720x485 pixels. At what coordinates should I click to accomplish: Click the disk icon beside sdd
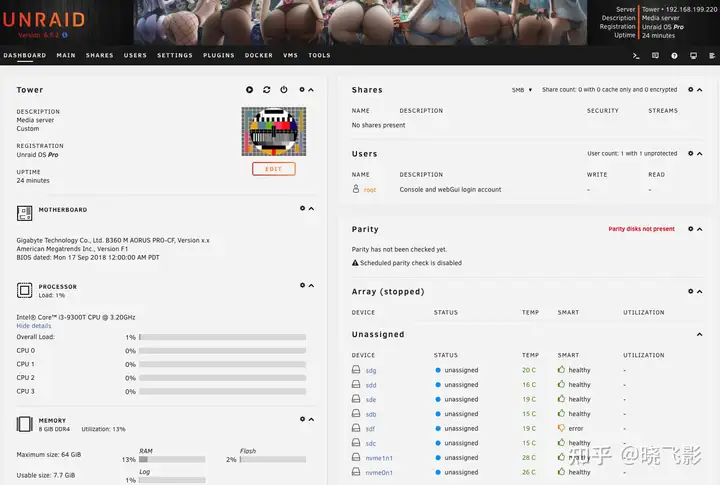pyautogui.click(x=356, y=384)
